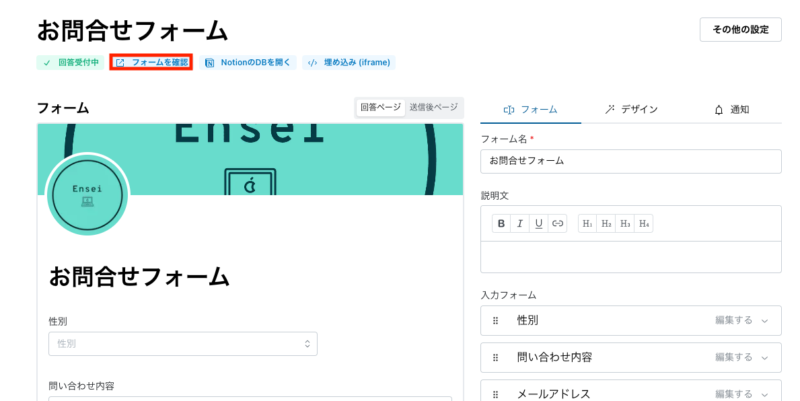The image size is (800, 401).
Task: Click 編集する for 問い合わせ内容 field
Action: (x=734, y=357)
